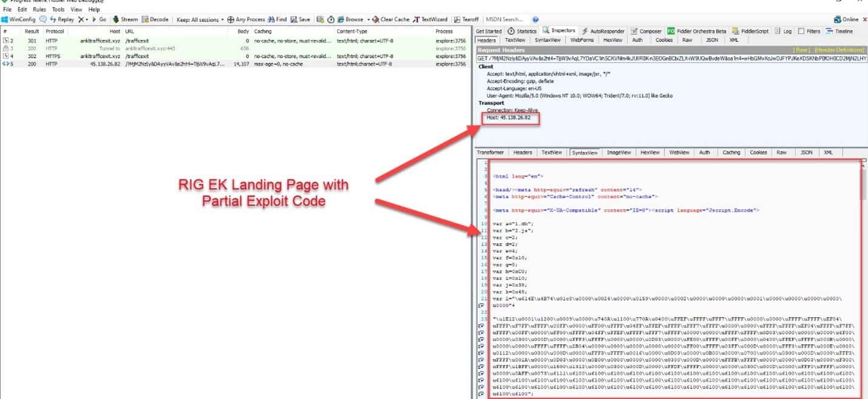Open the Rules menu
This screenshot has height=399, width=868.
point(39,10)
